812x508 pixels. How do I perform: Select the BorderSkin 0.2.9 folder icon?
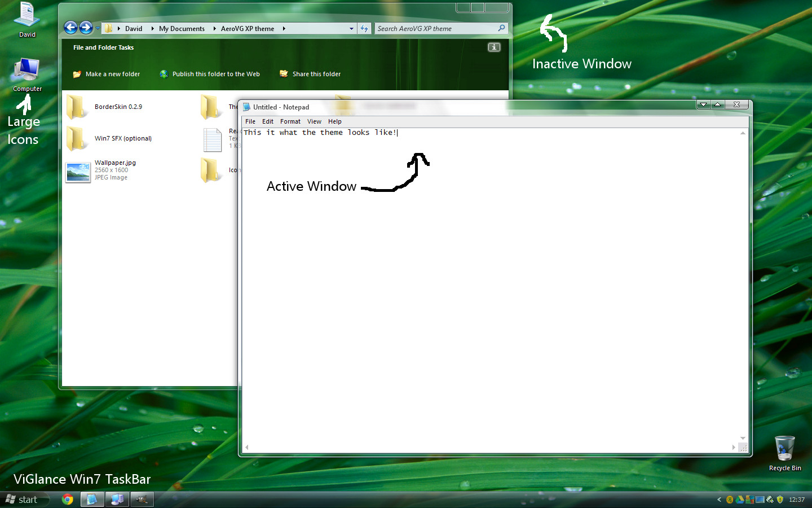(x=77, y=107)
